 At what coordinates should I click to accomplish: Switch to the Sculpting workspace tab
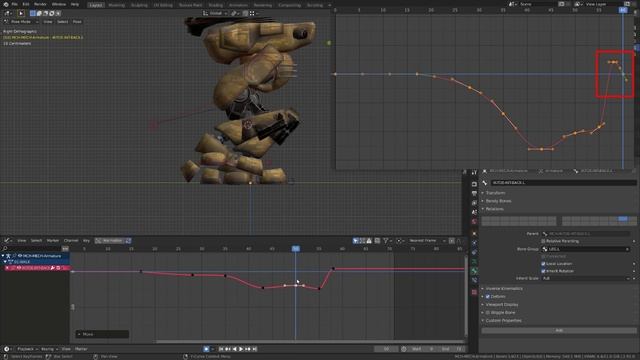click(139, 5)
